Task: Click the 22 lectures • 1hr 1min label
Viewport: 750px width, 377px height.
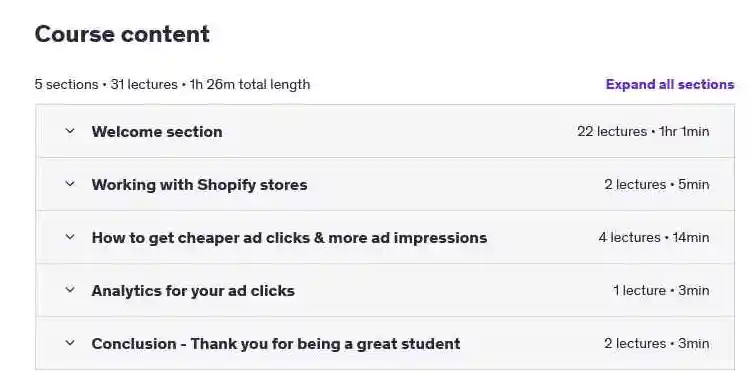Action: [643, 131]
